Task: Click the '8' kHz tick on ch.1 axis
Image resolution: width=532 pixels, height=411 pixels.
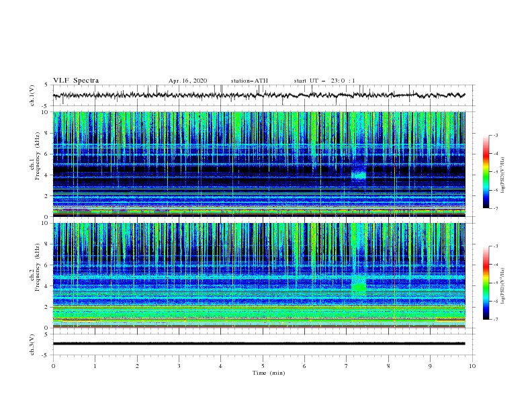Action: [x=47, y=133]
